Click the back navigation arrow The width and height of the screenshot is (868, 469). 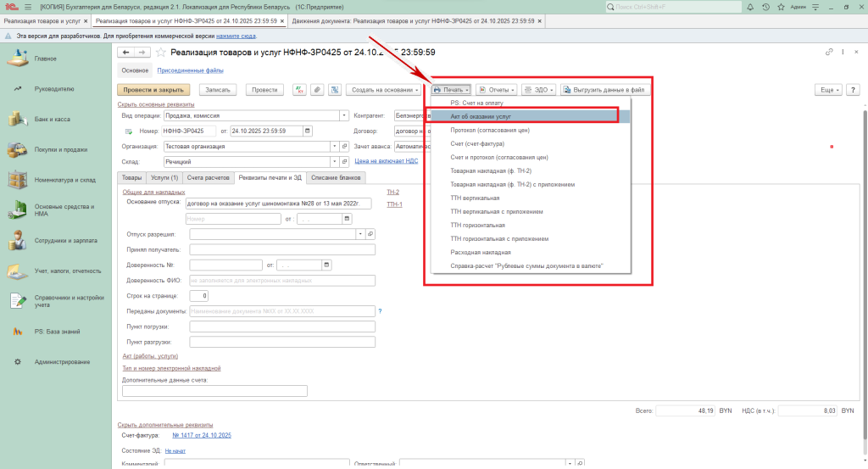click(x=126, y=53)
